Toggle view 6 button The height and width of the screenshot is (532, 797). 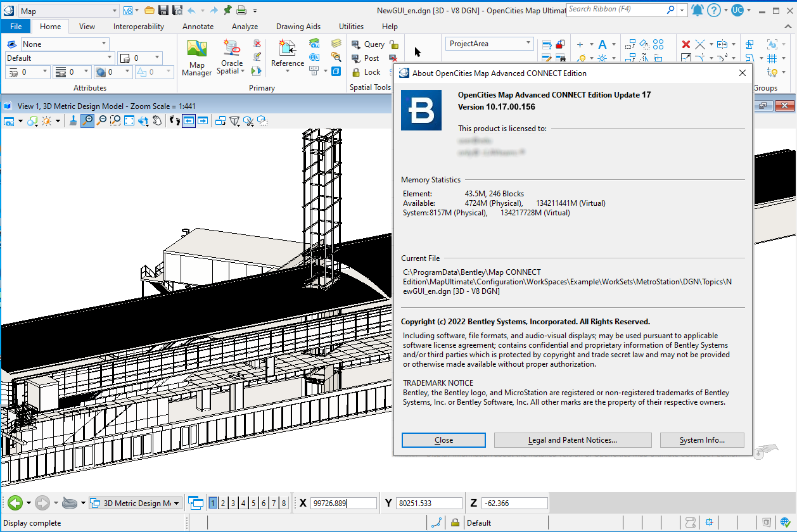click(x=264, y=503)
